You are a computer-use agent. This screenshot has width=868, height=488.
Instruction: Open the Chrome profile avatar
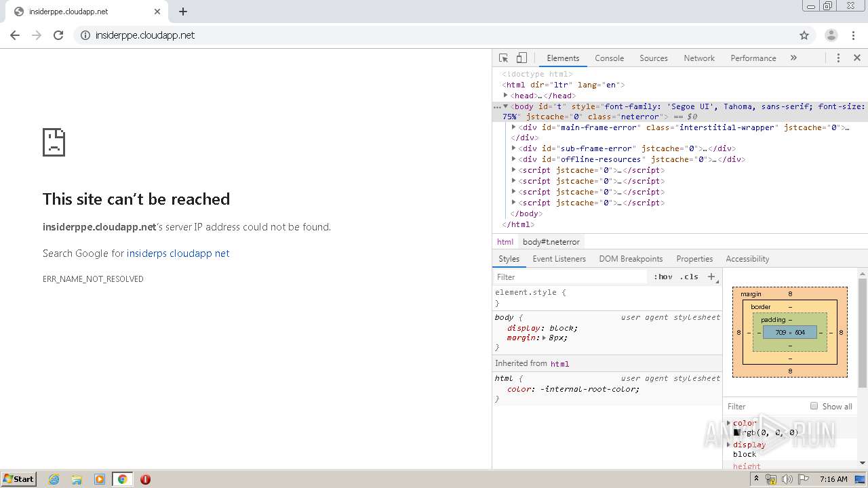[831, 35]
